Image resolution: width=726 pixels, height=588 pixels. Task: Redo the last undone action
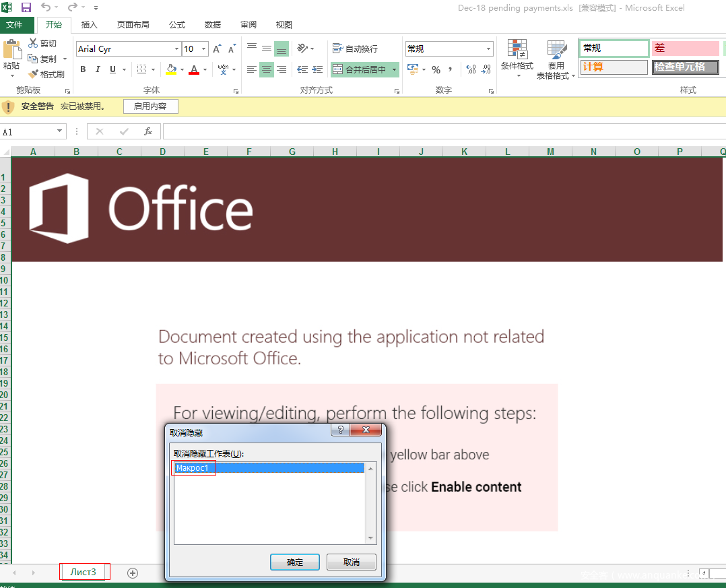pyautogui.click(x=73, y=7)
